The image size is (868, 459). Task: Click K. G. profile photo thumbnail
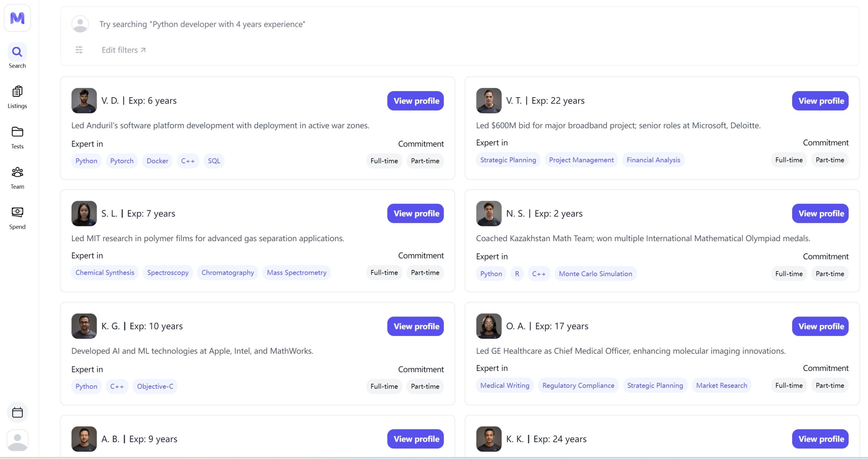coord(84,326)
